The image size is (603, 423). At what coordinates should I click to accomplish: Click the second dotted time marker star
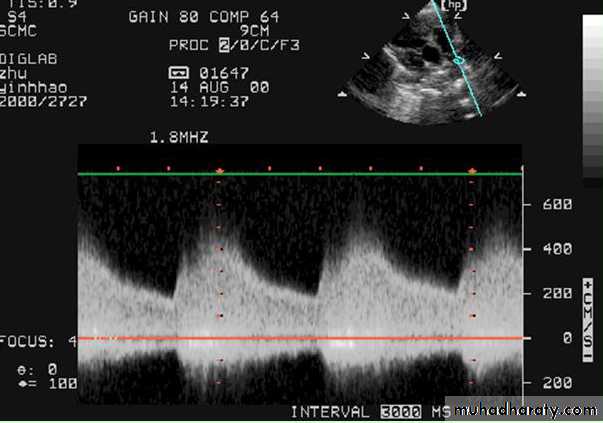472,172
